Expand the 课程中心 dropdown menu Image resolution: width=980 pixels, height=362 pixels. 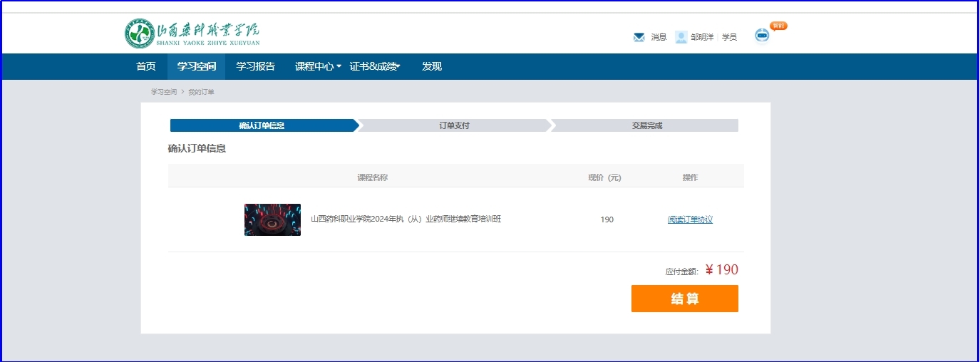pos(318,66)
